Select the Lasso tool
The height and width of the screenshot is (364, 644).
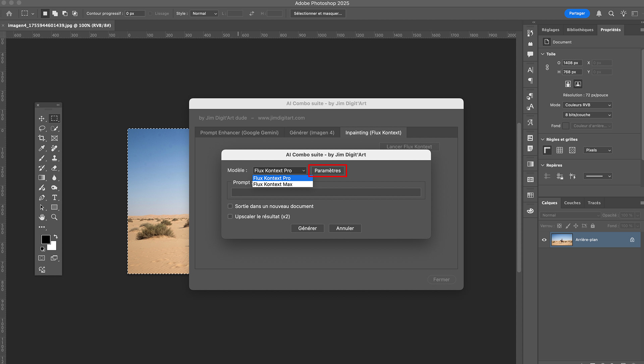click(42, 128)
